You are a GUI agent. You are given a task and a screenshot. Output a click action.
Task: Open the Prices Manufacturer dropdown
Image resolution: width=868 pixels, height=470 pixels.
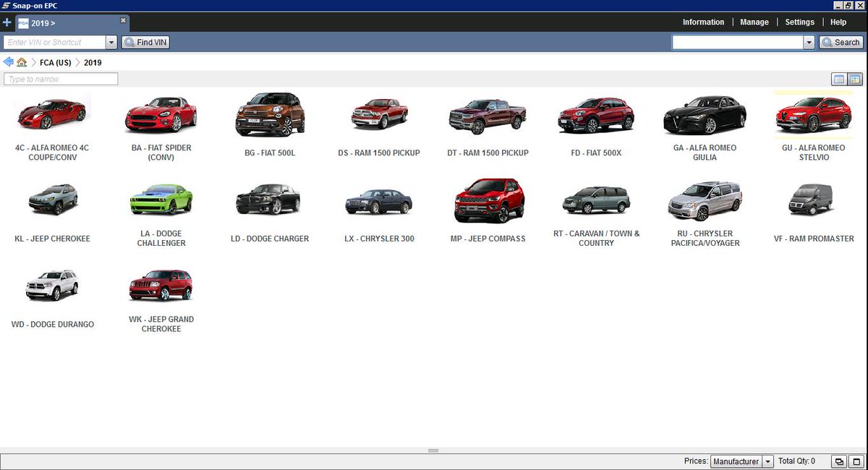741,461
